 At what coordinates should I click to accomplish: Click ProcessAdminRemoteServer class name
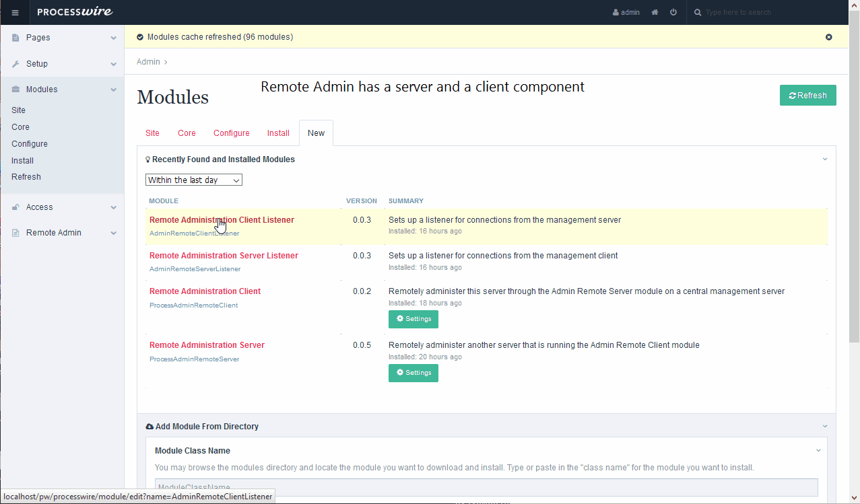194,359
